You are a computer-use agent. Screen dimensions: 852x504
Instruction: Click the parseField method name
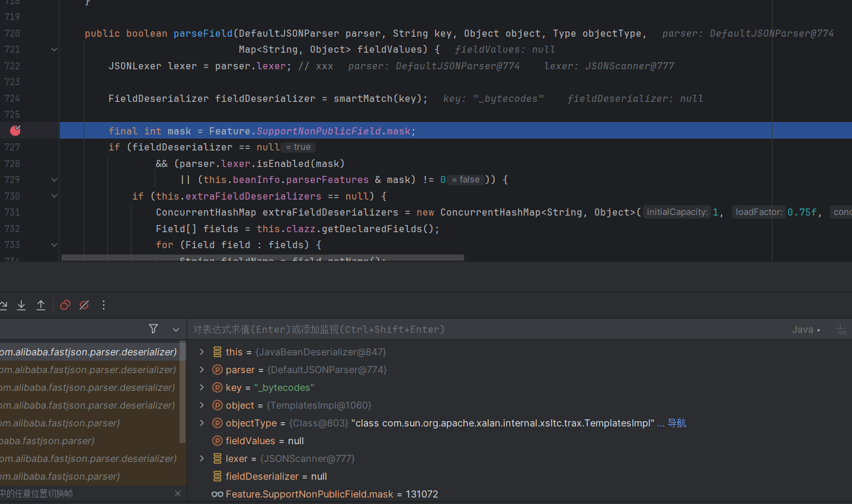pos(203,33)
